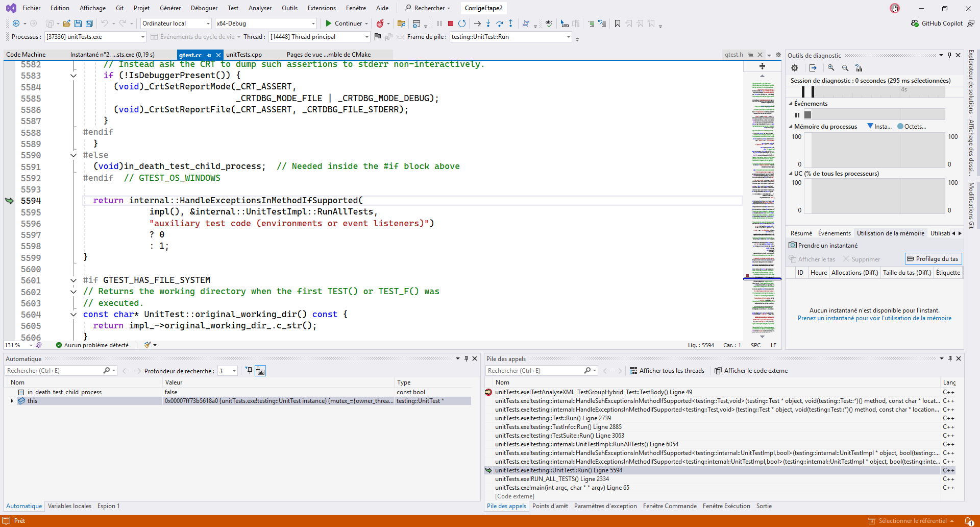Click the Diagnostic Tools output export icon
Viewport: 980px width, 527px height.
(x=813, y=68)
